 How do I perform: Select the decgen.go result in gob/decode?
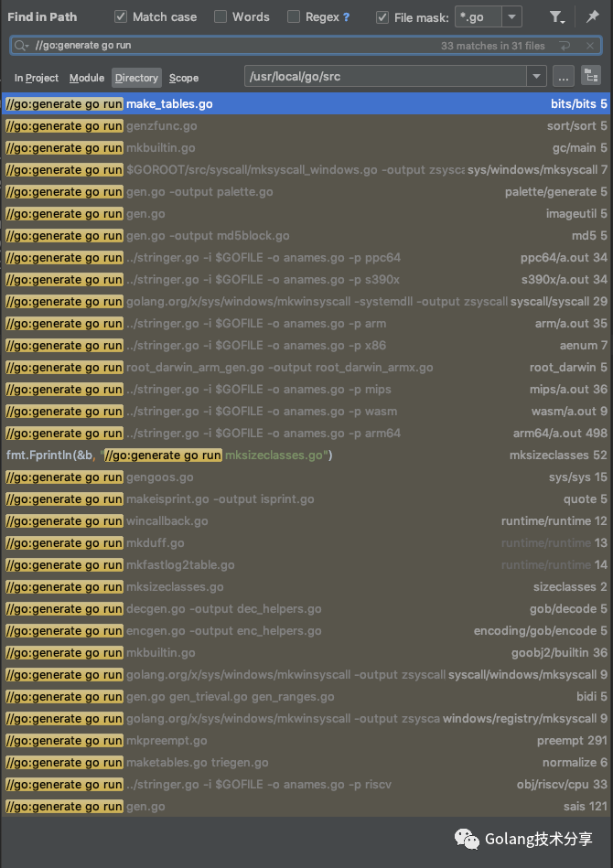tap(306, 609)
